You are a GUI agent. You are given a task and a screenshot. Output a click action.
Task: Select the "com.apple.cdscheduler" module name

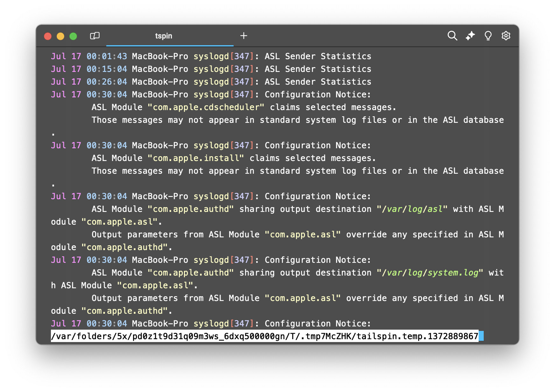tap(206, 107)
